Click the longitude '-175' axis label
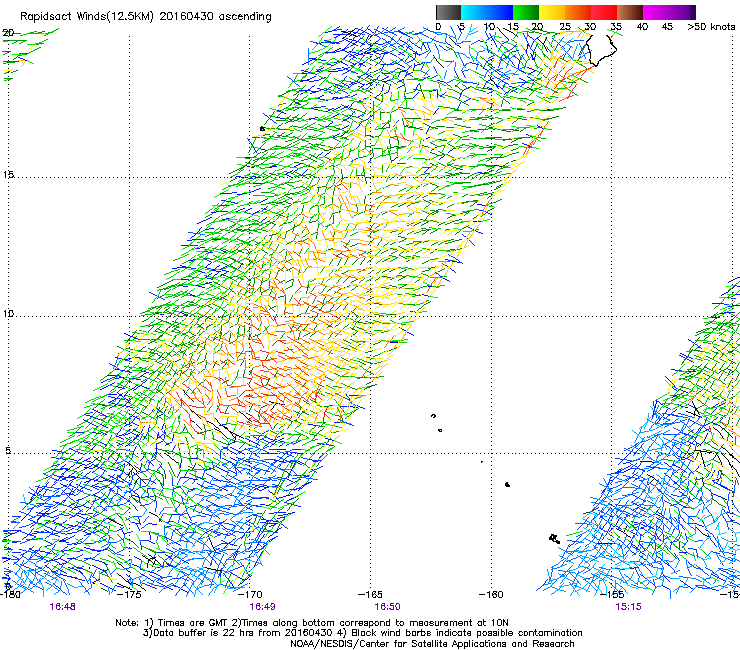740x650 pixels. (130, 594)
